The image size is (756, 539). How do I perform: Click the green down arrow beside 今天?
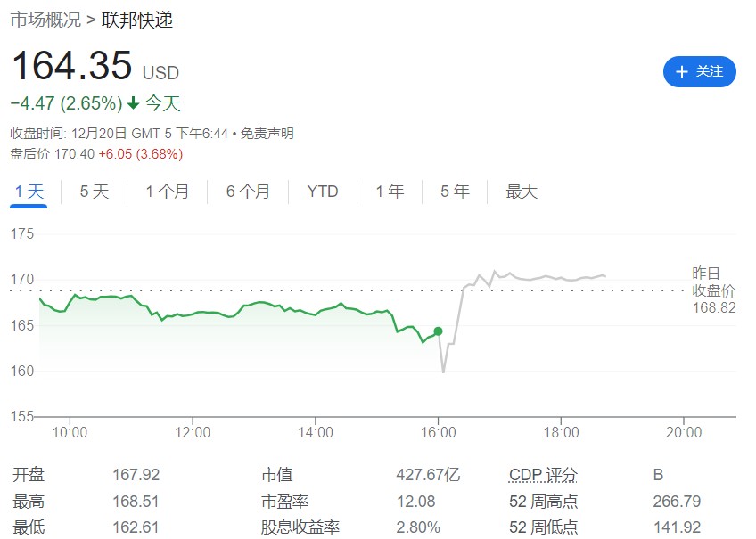(x=133, y=103)
